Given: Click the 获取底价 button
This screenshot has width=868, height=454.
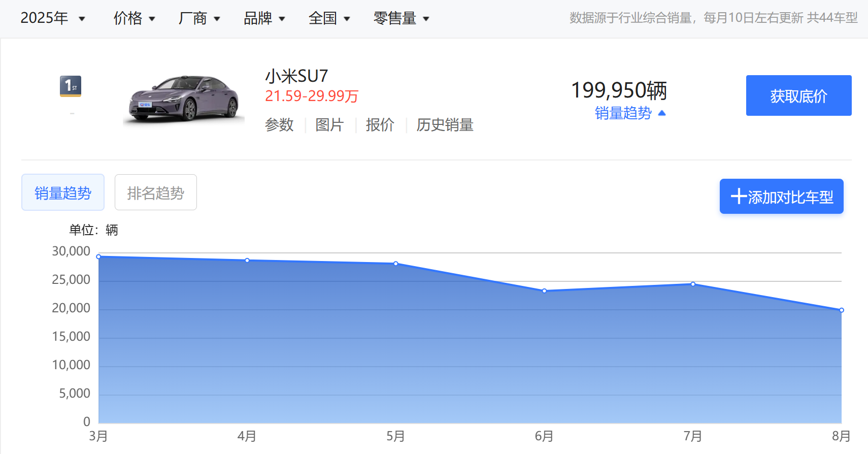Looking at the screenshot, I should 798,95.
